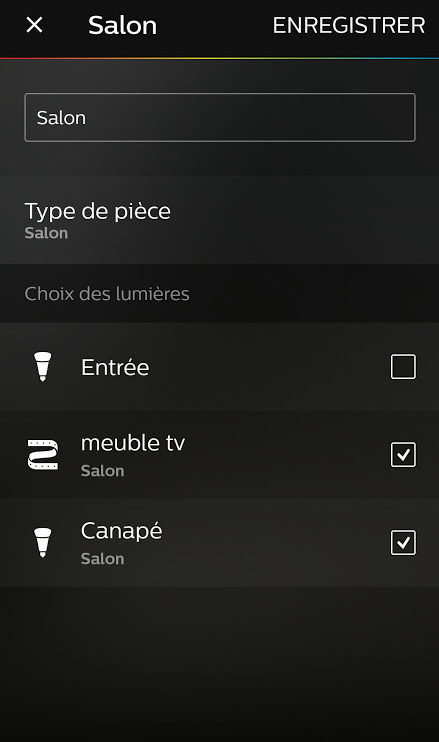The height and width of the screenshot is (742, 439).
Task: Tap ENREGISTRER to save the room
Action: point(349,25)
